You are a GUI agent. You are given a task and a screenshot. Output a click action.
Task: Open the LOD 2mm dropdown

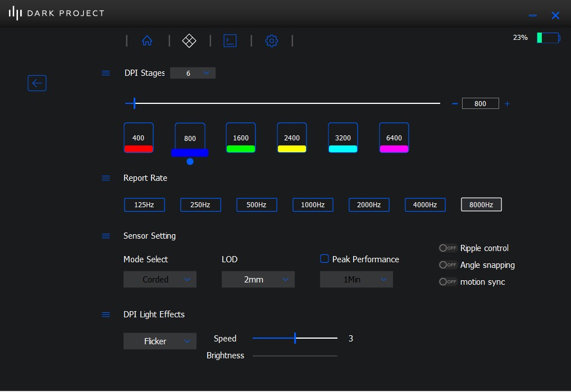[x=258, y=280]
